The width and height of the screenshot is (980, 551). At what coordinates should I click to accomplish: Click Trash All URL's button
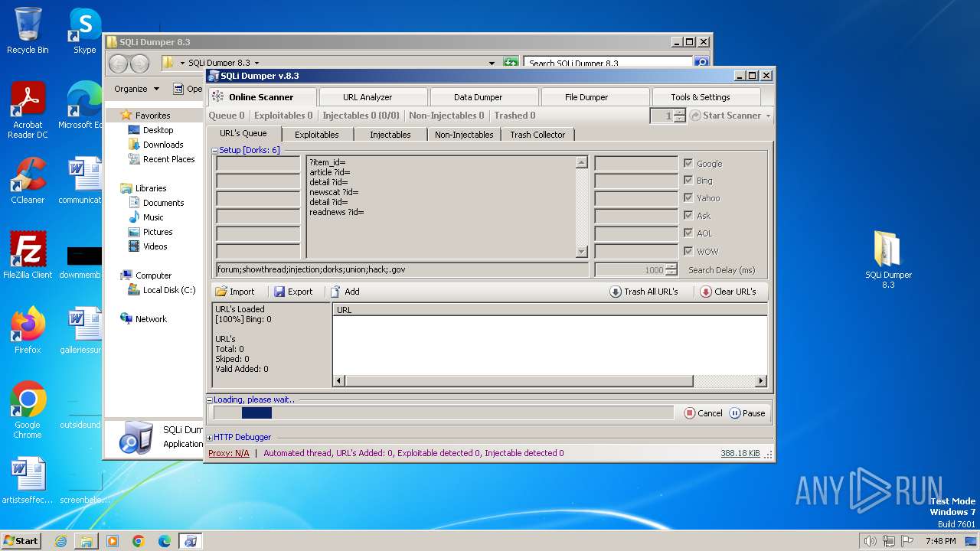[644, 292]
